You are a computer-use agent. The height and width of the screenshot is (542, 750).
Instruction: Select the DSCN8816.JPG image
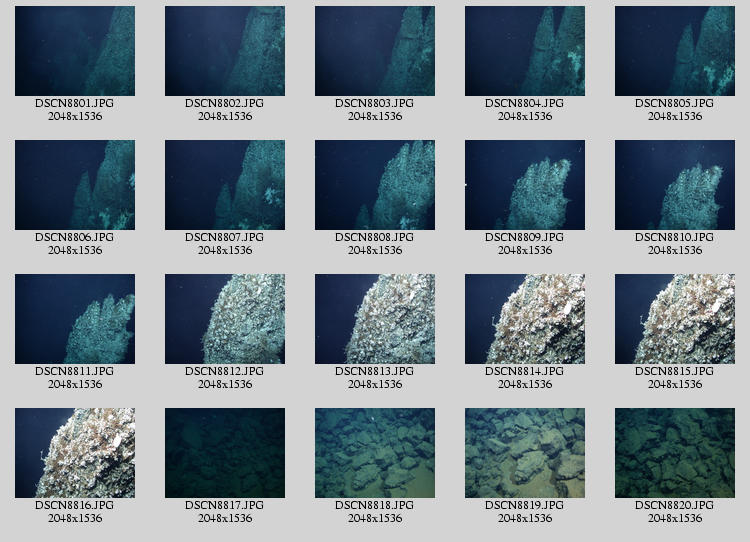pyautogui.click(x=74, y=453)
